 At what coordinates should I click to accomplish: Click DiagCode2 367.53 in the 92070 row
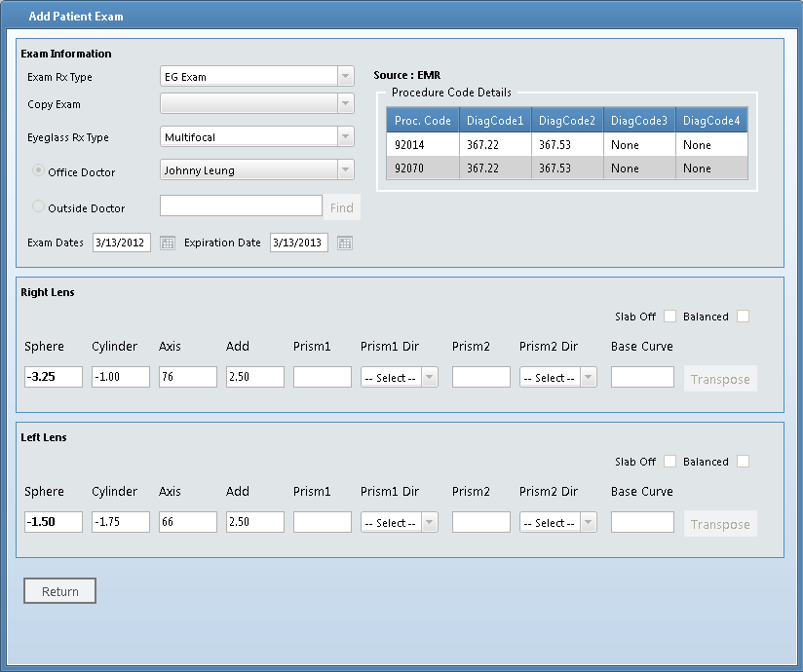point(567,168)
